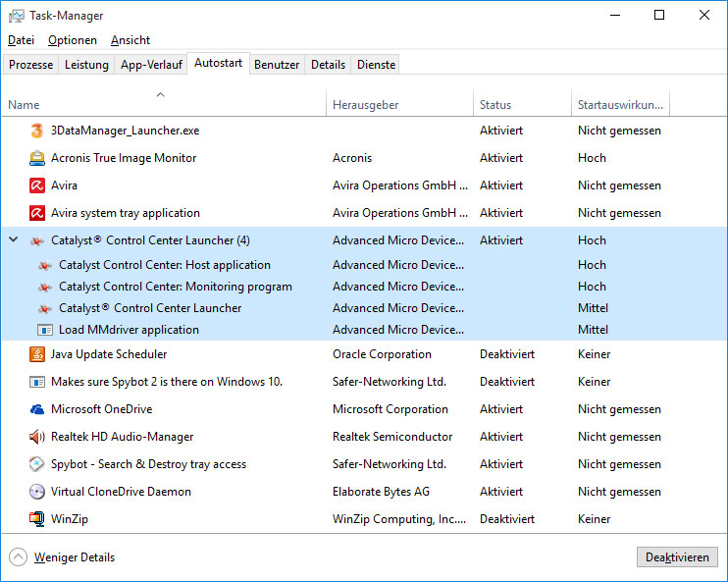Click Hoch impact of Acronis True Image
Viewport: 728px width, 582px height.
click(x=592, y=158)
